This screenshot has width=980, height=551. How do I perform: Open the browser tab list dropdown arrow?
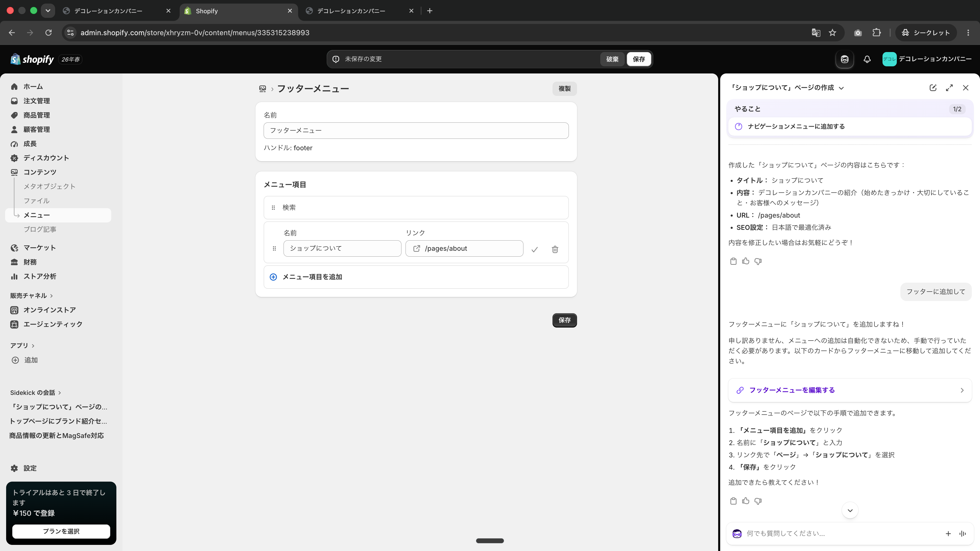pyautogui.click(x=47, y=11)
